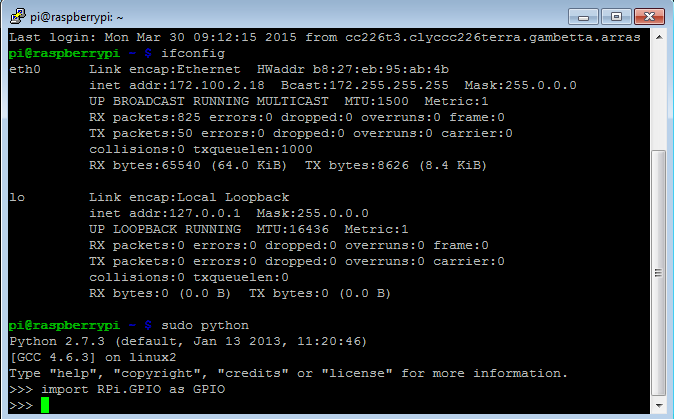Click the scrollbar down arrow
The width and height of the screenshot is (674, 419).
click(659, 405)
